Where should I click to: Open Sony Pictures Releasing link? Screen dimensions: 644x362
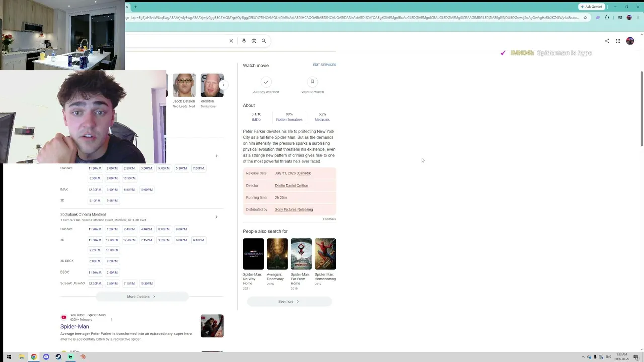point(294,210)
